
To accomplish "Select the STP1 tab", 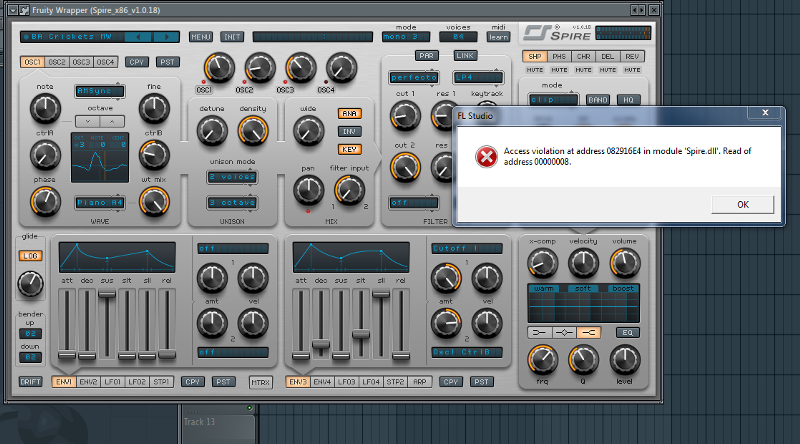I will (x=161, y=382).
